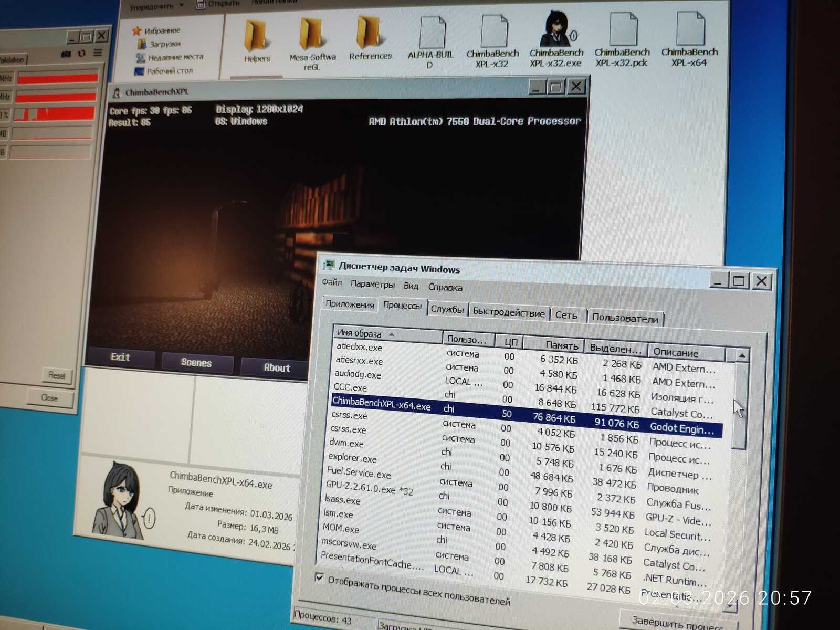This screenshot has width=840, height=630.
Task: Sort processes by the Память column
Action: pos(554,344)
